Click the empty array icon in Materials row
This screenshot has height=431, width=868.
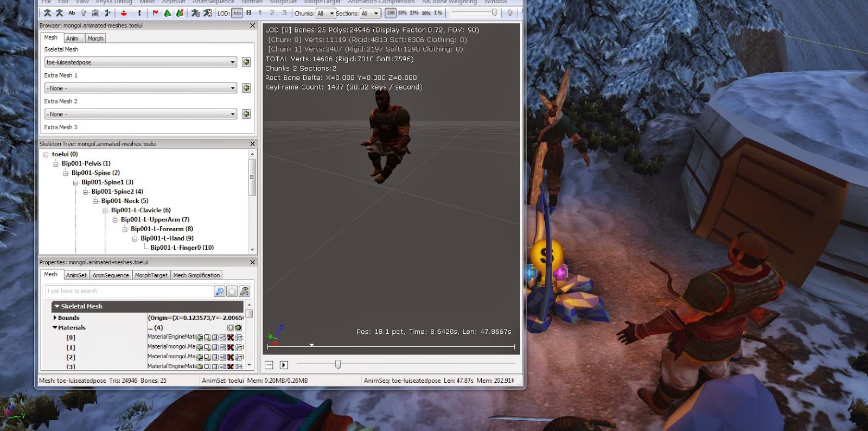tap(231, 328)
